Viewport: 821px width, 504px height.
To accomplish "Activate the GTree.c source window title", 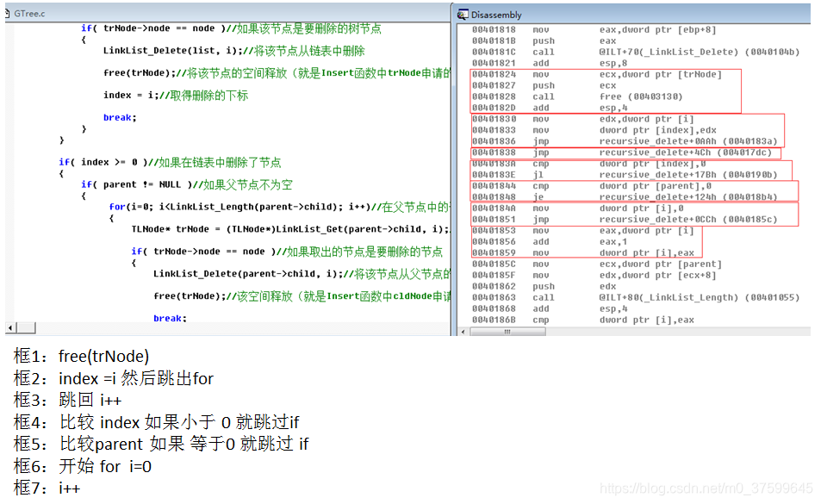I will click(x=29, y=14).
